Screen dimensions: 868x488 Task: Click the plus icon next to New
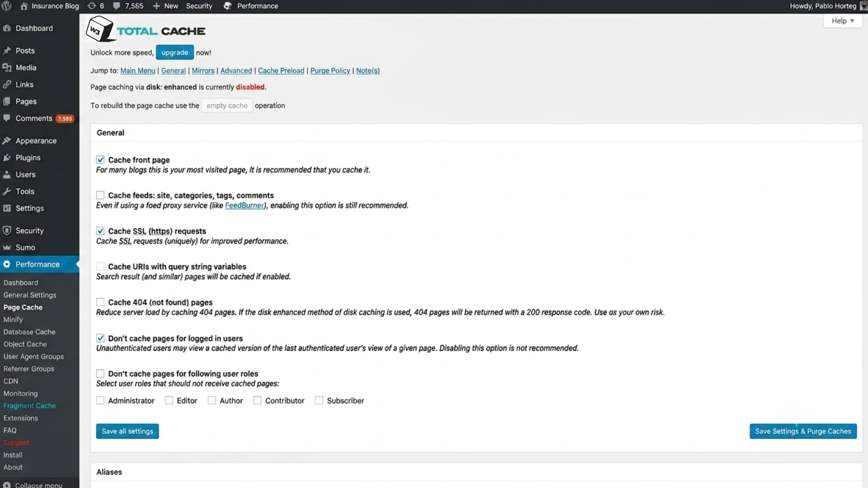click(x=156, y=6)
